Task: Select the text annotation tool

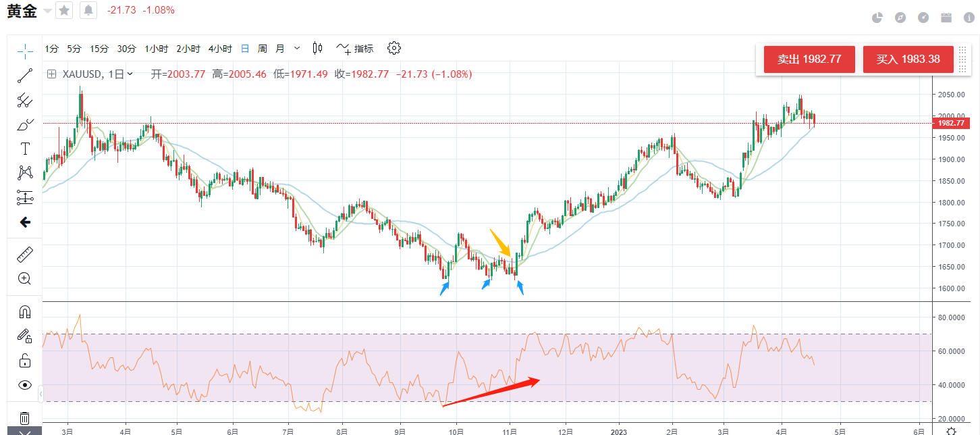Action: [x=25, y=149]
